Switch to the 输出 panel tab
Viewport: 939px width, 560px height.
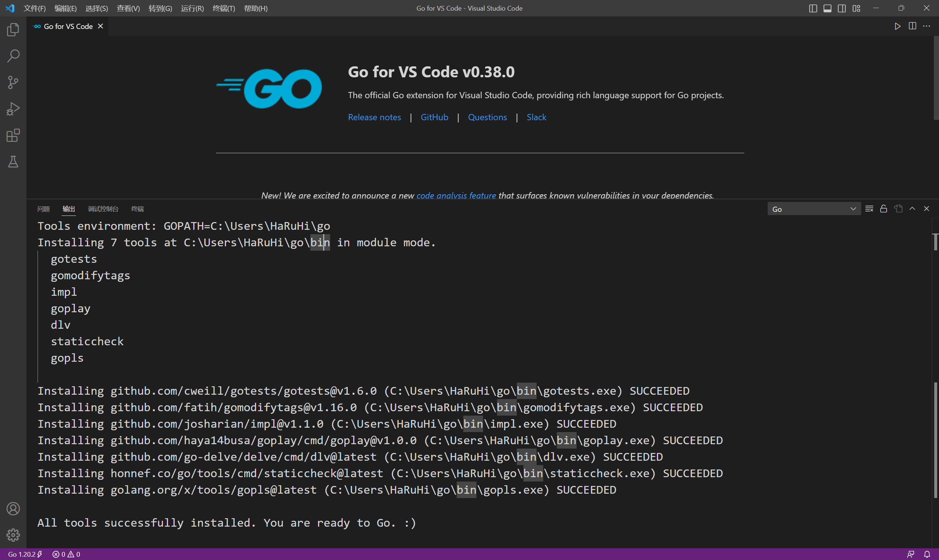click(x=68, y=209)
